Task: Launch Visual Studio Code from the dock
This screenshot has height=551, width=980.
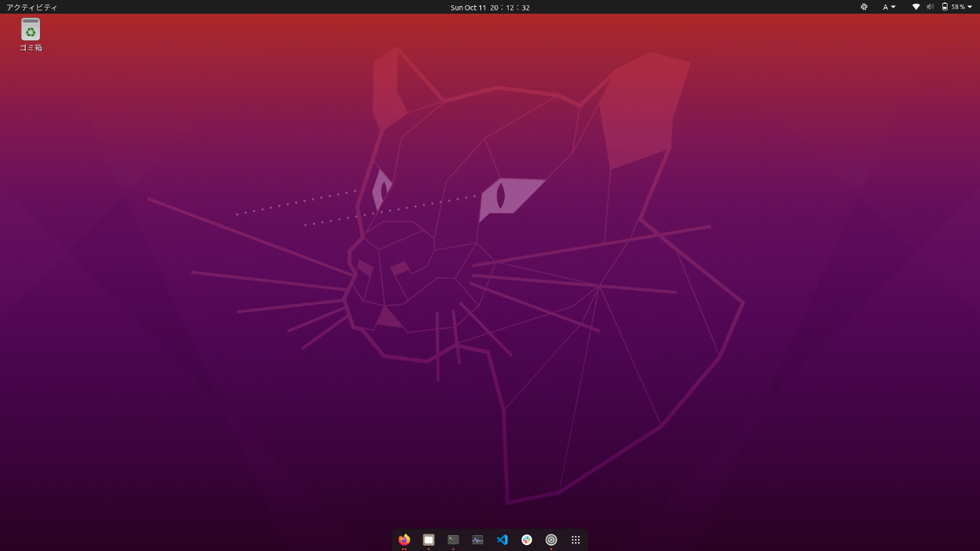Action: point(502,540)
